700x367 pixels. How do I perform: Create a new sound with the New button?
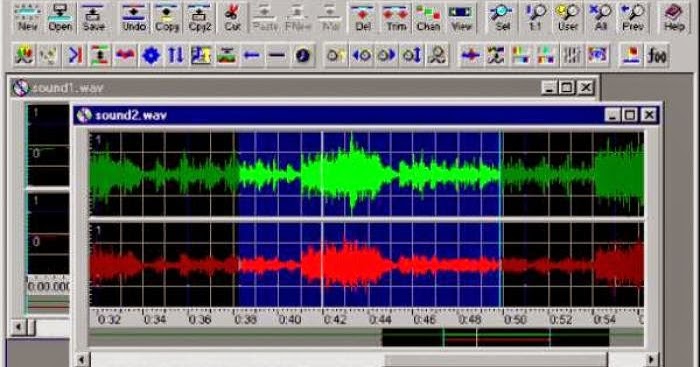(x=27, y=17)
